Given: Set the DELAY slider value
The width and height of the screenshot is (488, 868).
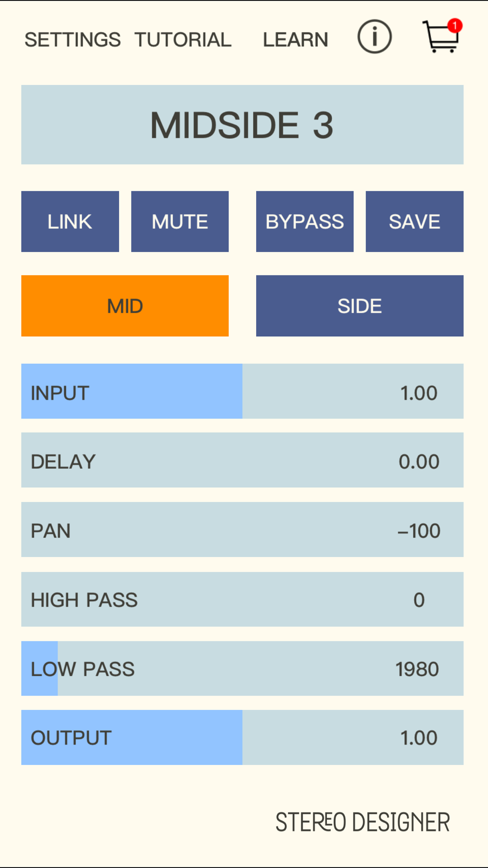Looking at the screenshot, I should pos(243,460).
